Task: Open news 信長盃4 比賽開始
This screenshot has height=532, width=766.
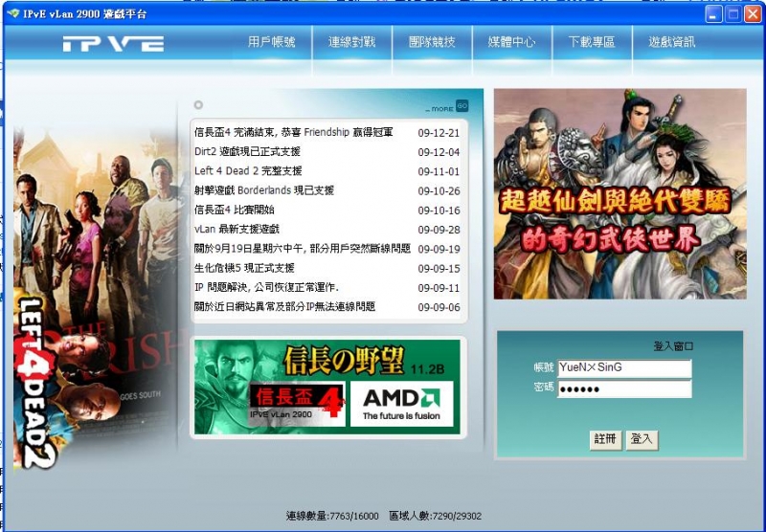Action: pyautogui.click(x=234, y=210)
